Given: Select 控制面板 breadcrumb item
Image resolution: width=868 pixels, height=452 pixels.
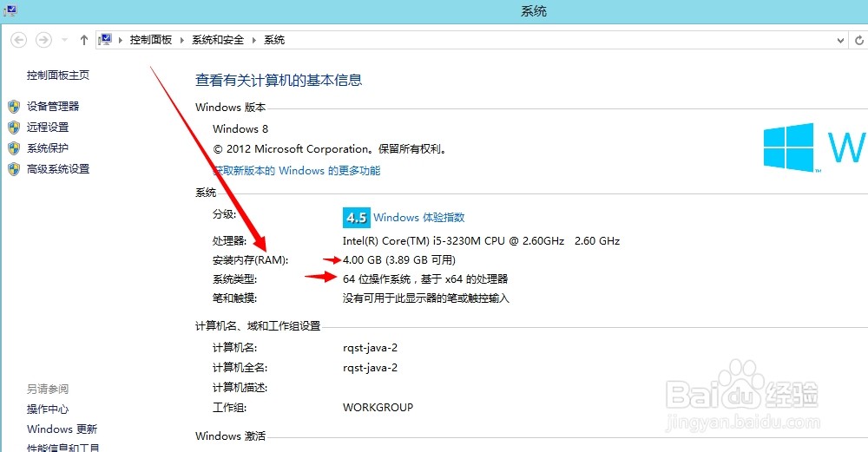Looking at the screenshot, I should coord(150,40).
